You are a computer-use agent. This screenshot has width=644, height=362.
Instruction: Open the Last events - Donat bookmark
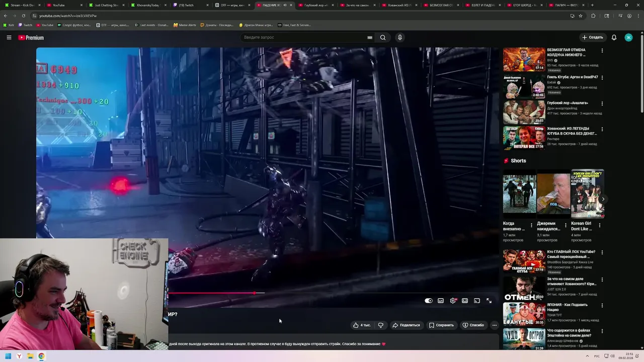151,25
